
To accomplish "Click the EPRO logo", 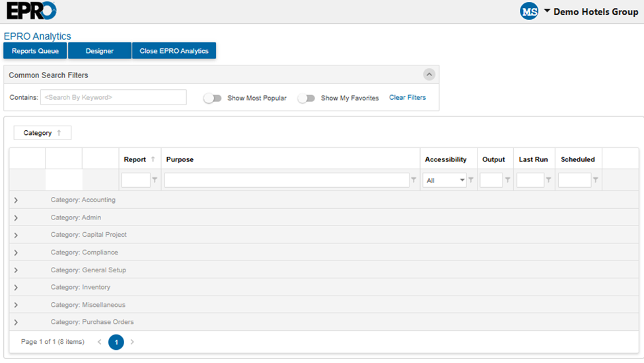I will pos(31,11).
